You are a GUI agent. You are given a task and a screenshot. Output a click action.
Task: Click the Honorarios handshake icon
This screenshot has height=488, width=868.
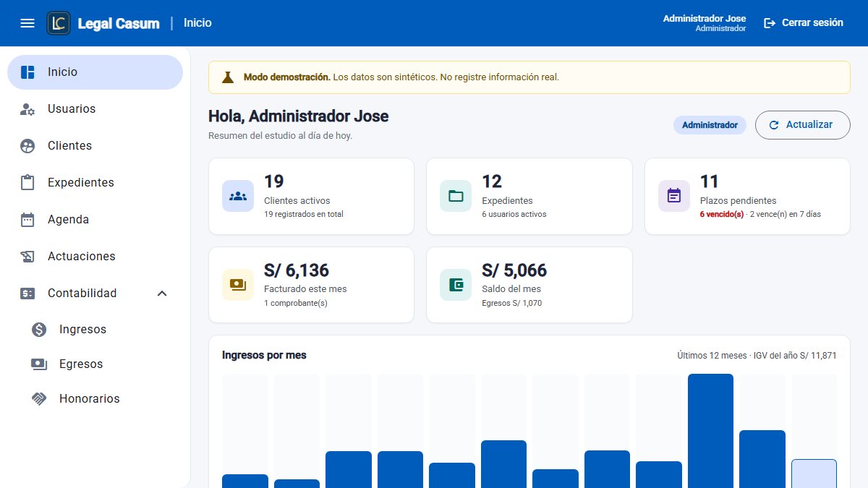39,399
